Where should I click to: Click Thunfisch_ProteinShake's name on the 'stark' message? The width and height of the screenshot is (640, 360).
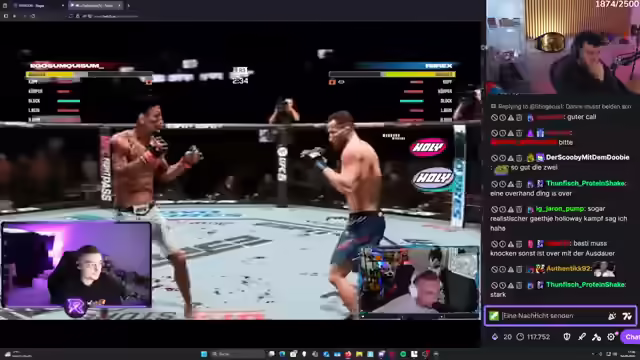click(585, 284)
